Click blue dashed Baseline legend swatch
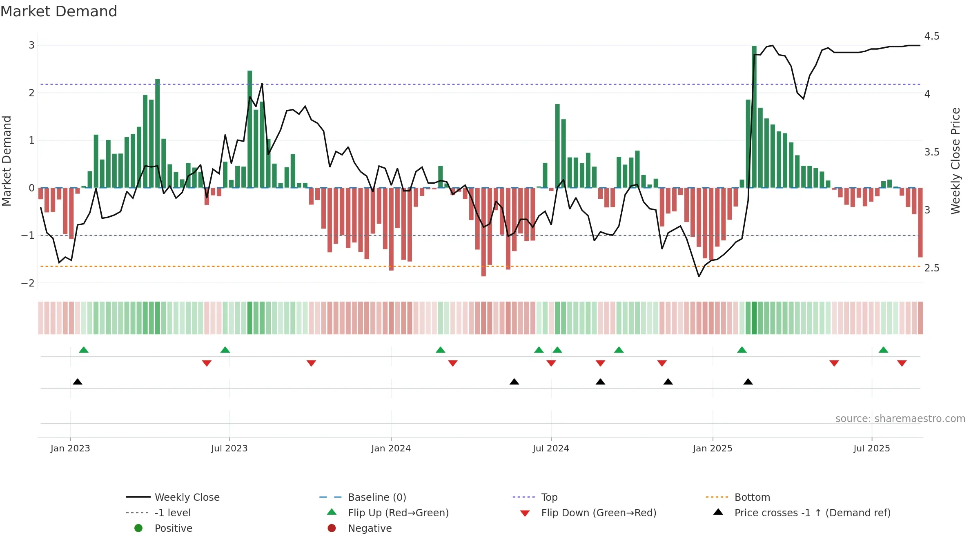This screenshot has width=980, height=551. pyautogui.click(x=330, y=497)
